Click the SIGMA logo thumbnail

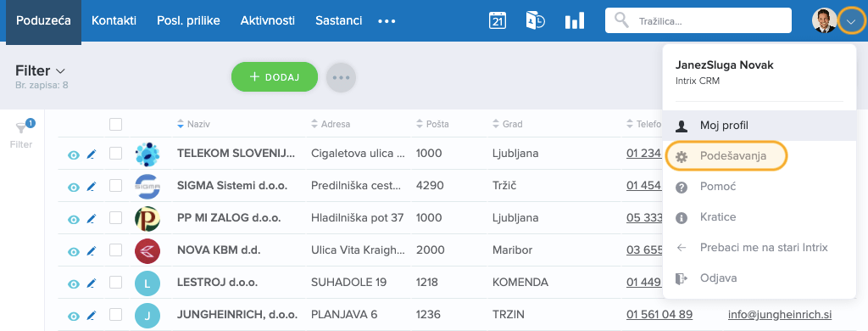147,186
